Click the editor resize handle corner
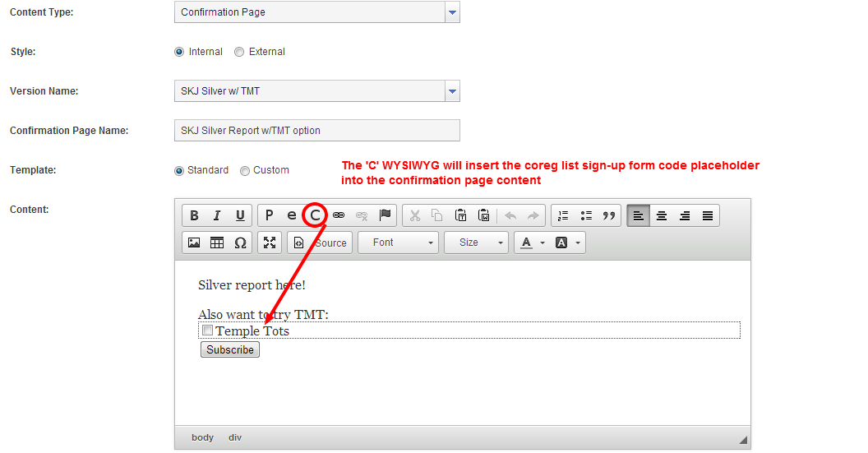The width and height of the screenshot is (868, 453). (743, 440)
